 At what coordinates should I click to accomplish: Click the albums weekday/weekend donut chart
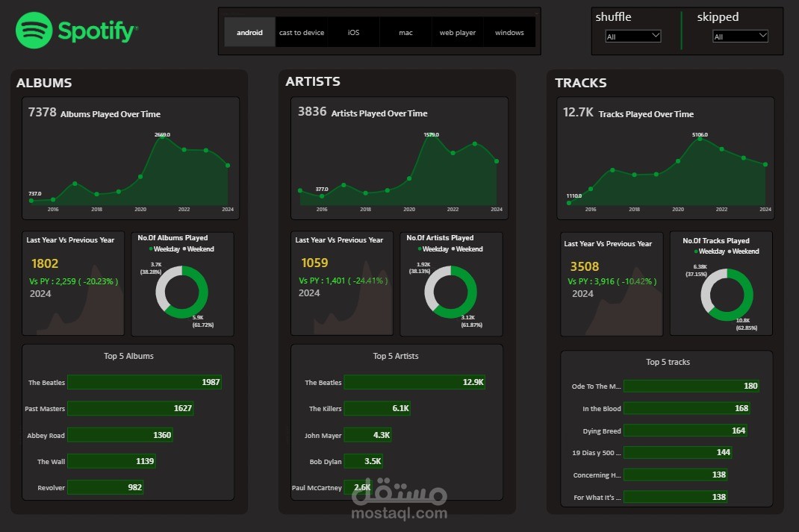click(182, 292)
